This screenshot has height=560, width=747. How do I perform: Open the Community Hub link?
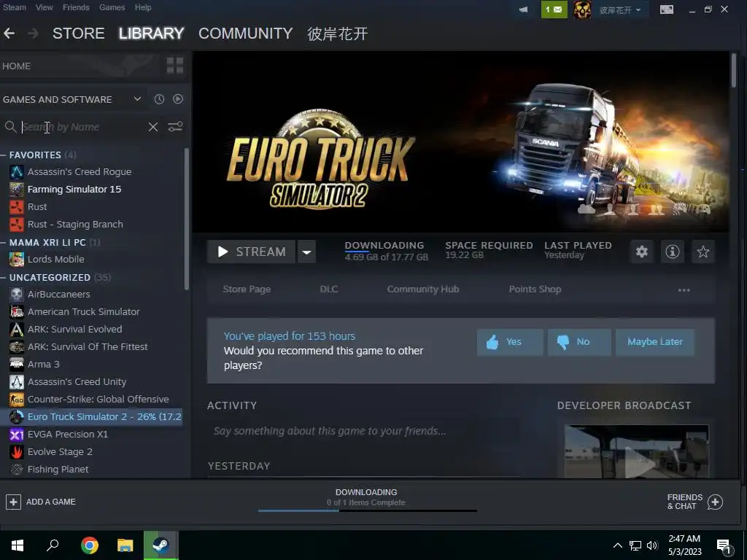click(x=423, y=289)
